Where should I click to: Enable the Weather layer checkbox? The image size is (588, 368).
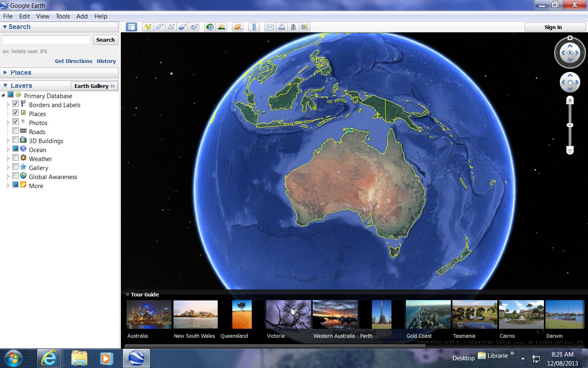(16, 158)
